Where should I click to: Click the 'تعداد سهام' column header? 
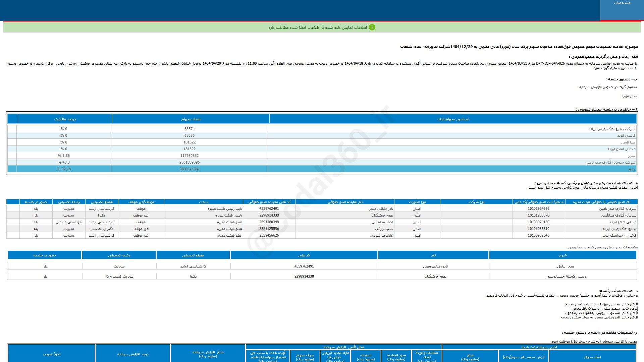(191, 119)
